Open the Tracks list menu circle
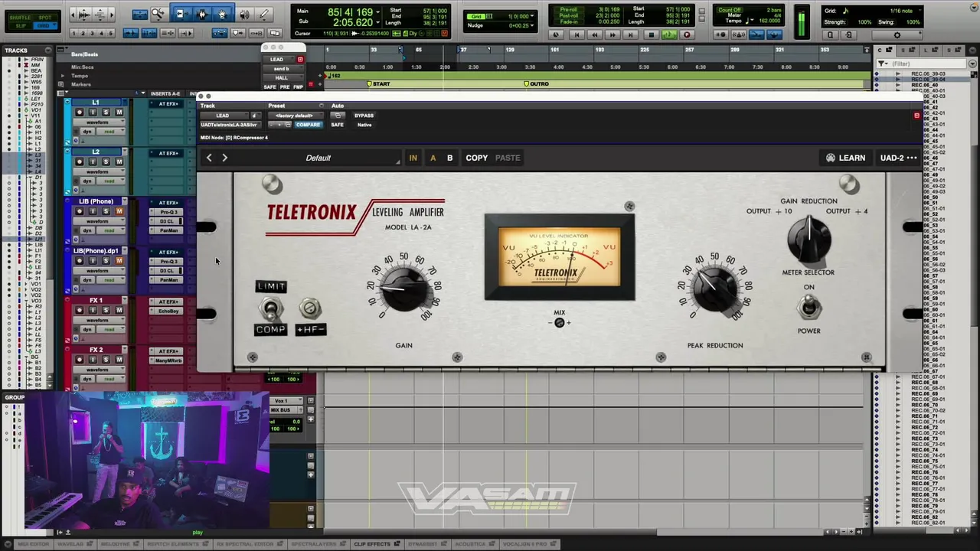 (x=48, y=50)
